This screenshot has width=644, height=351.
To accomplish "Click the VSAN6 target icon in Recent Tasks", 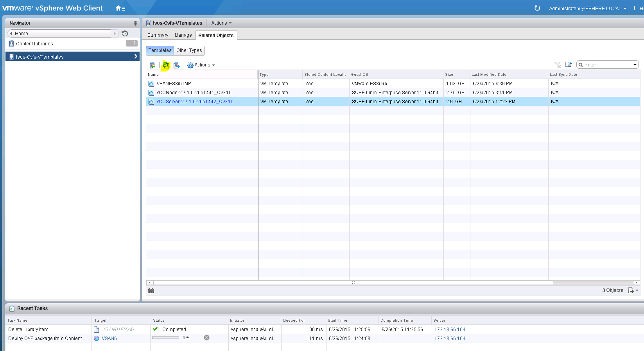I will [x=97, y=338].
